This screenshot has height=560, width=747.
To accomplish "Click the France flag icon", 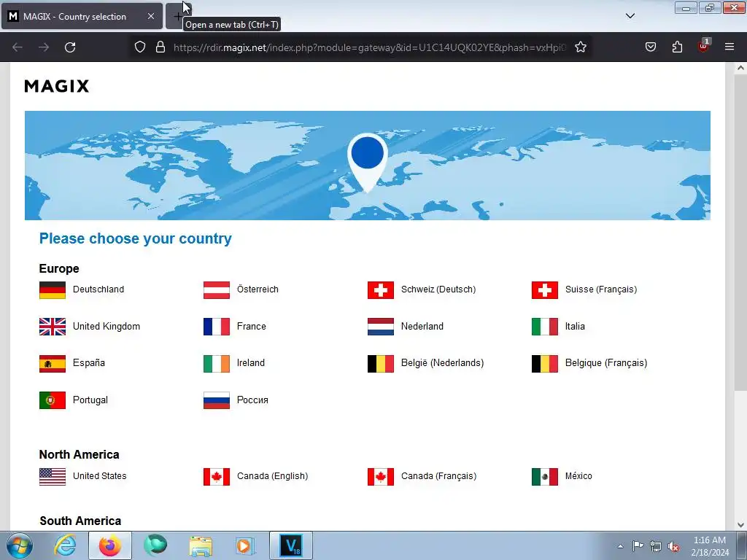I will (x=216, y=327).
